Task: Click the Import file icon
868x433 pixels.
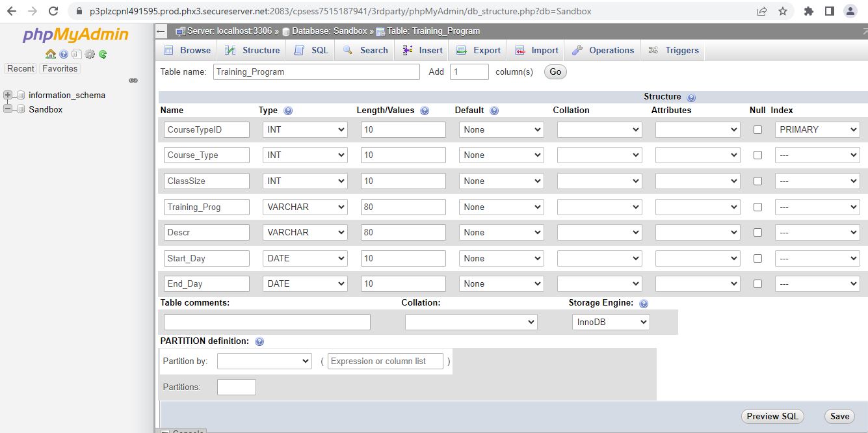Action: tap(518, 49)
